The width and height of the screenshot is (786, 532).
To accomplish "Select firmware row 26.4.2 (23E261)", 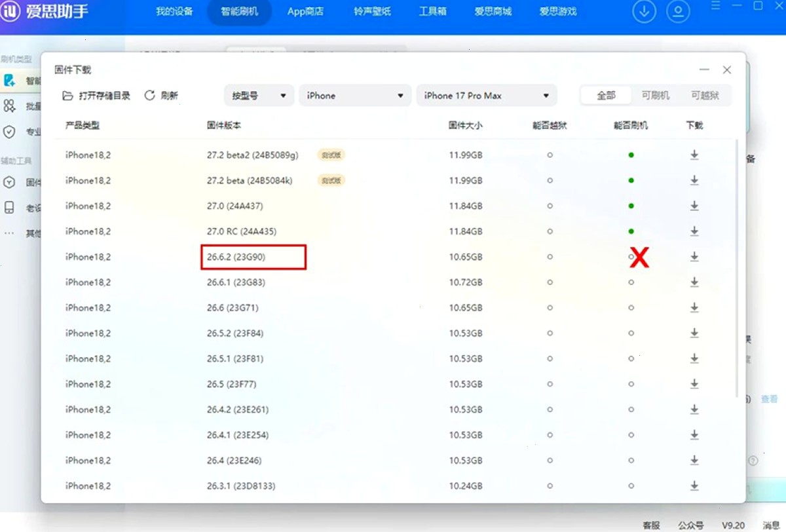I will pos(393,409).
